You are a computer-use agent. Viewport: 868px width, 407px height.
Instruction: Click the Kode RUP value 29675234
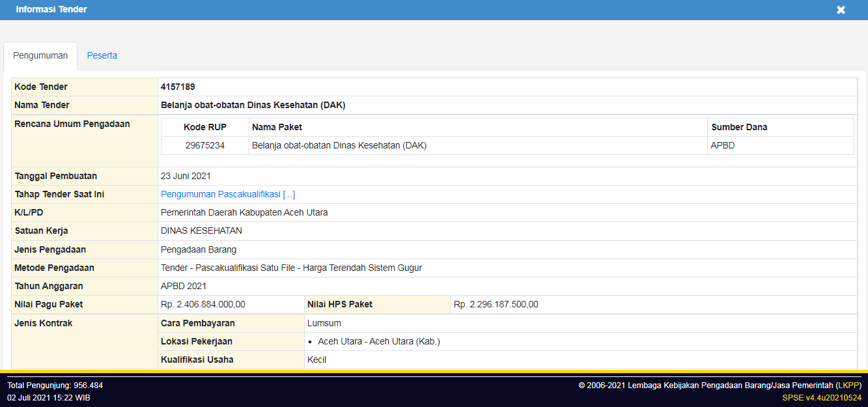[205, 145]
